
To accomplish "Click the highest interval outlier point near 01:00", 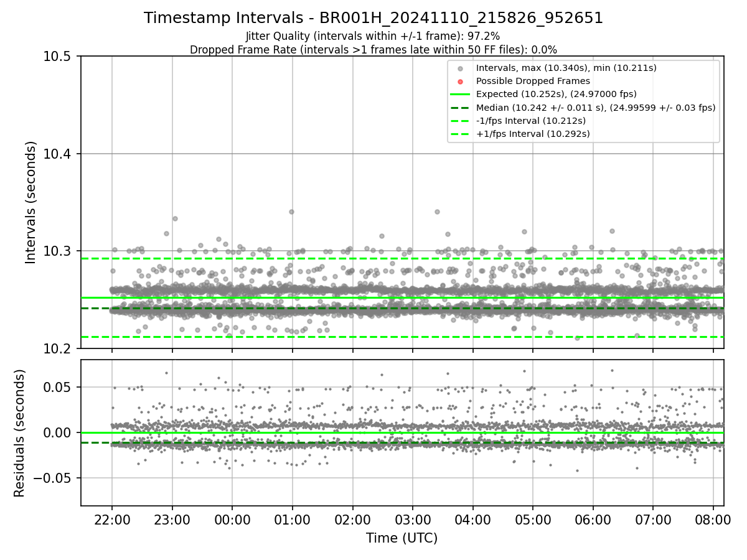I will point(291,212).
